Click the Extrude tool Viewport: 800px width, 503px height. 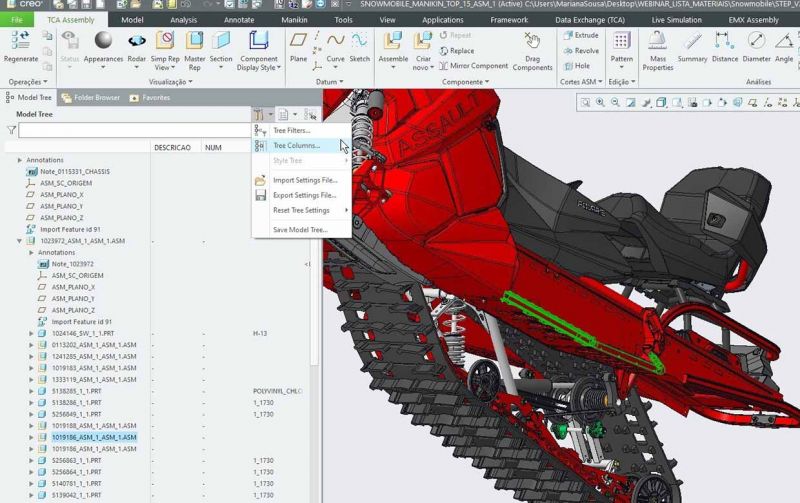coord(581,35)
